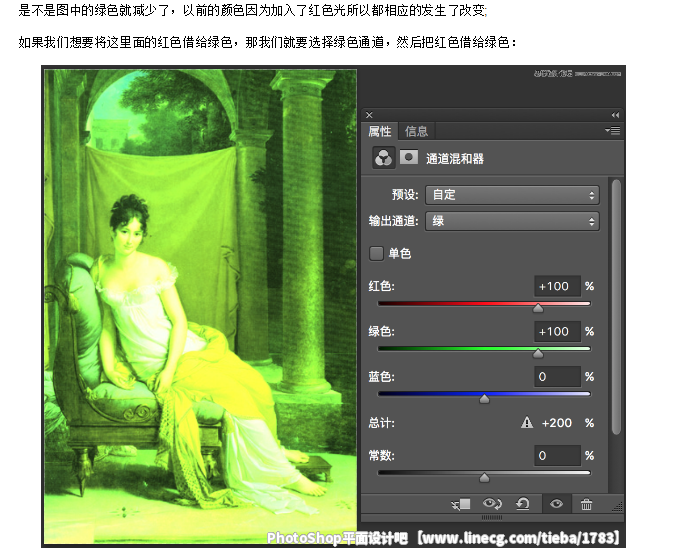Select the layer mask icon
The width and height of the screenshot is (675, 557).
point(409,157)
